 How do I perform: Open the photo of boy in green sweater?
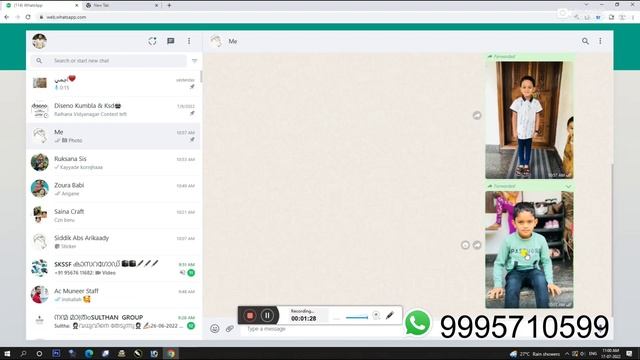pyautogui.click(x=529, y=249)
